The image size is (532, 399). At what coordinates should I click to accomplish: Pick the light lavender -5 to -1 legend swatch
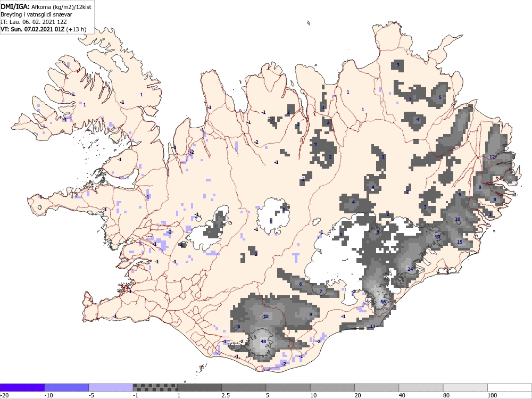click(x=111, y=387)
